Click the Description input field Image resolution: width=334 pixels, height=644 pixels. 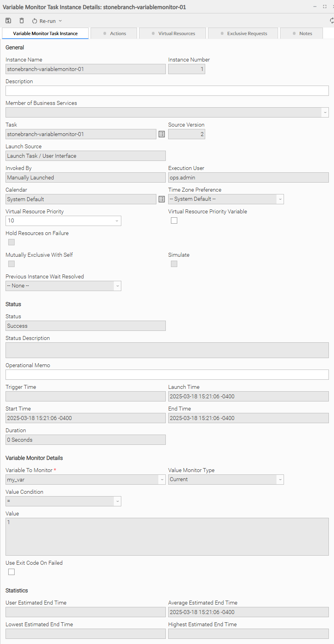tap(167, 91)
